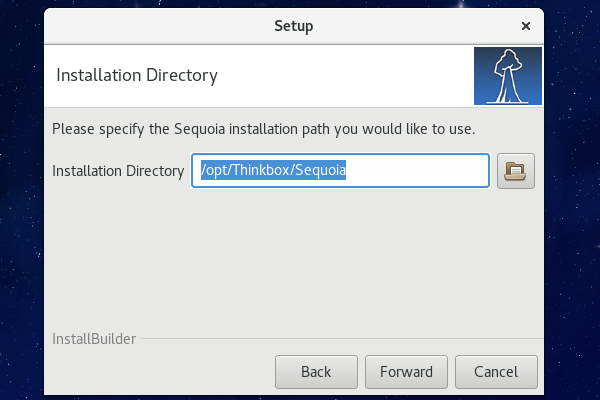Click the Installation Directory path field
Screen dimensions: 600x400
click(x=340, y=170)
